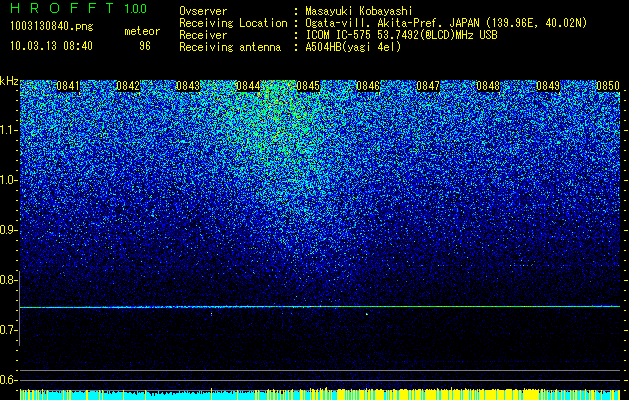Click the 0.7 kHz axis label
Viewport: 629px width, 400px height.
(9, 330)
